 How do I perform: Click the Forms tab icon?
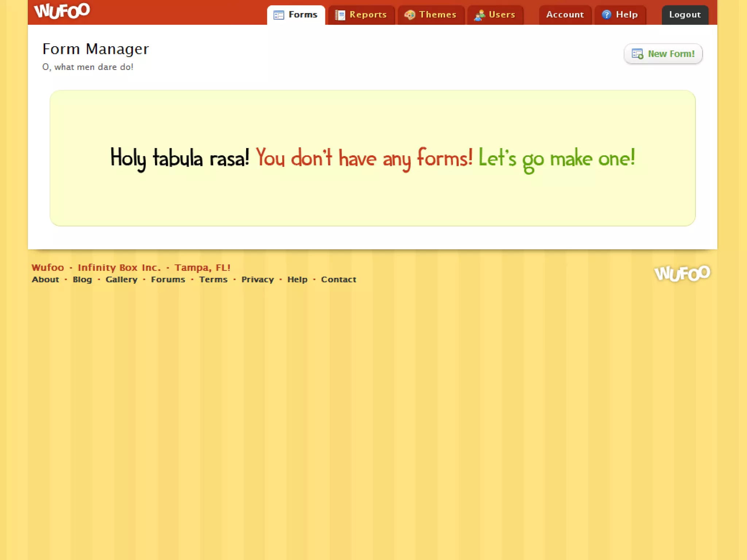(279, 15)
